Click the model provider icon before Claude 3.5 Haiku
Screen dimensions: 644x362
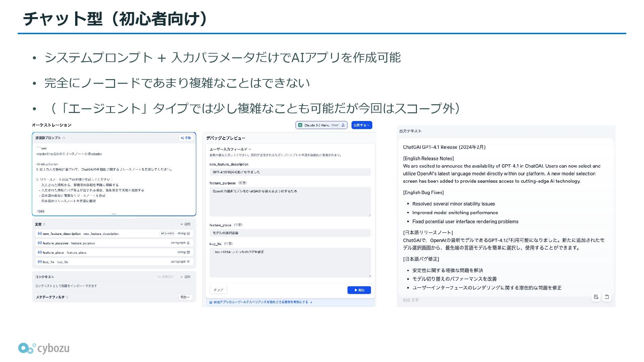300,125
